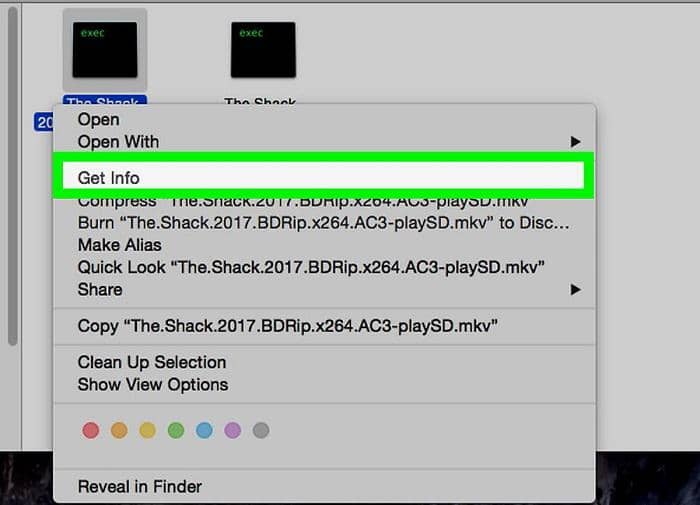Apply the blue color tag

click(204, 430)
